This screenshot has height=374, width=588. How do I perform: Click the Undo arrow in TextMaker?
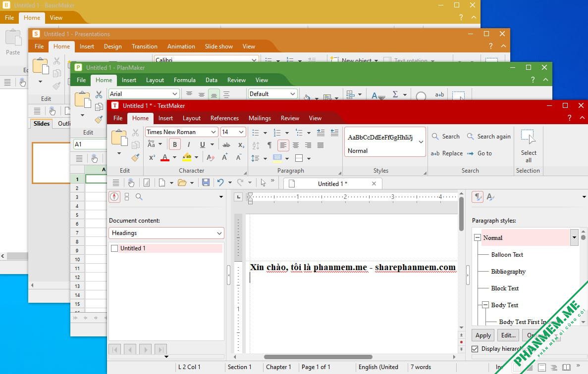tap(220, 183)
